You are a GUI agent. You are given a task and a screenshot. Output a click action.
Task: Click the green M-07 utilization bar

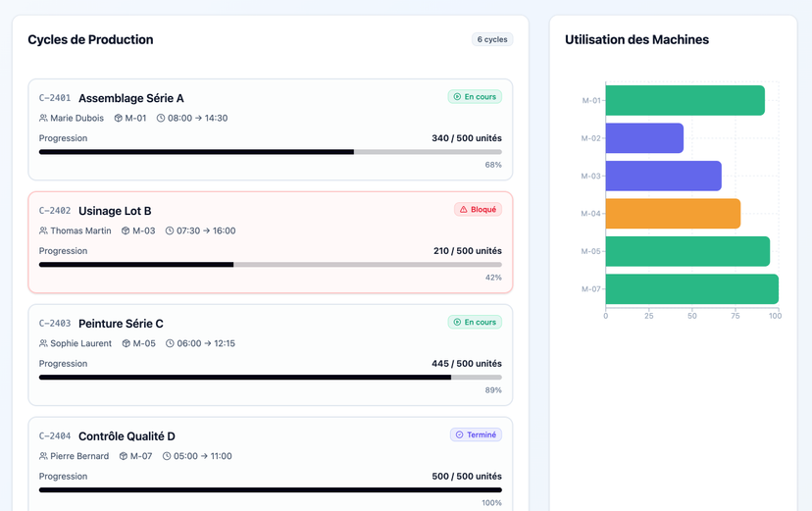pos(691,289)
